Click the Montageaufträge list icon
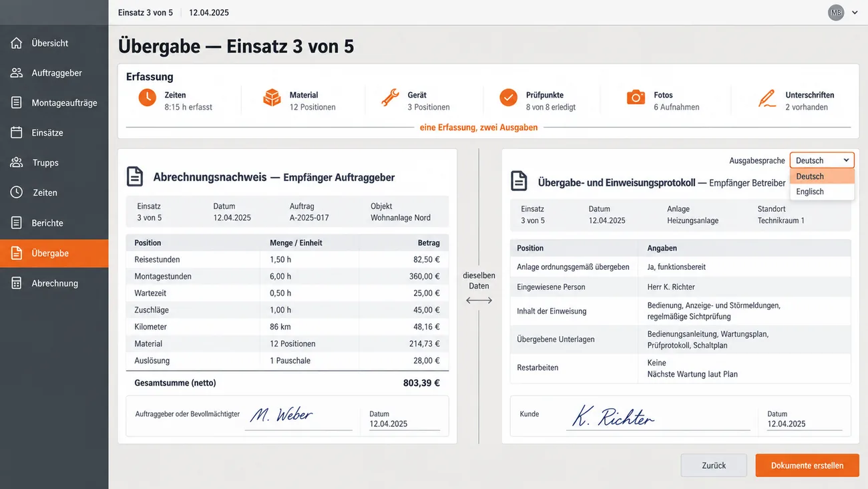This screenshot has height=489, width=868. tap(17, 103)
